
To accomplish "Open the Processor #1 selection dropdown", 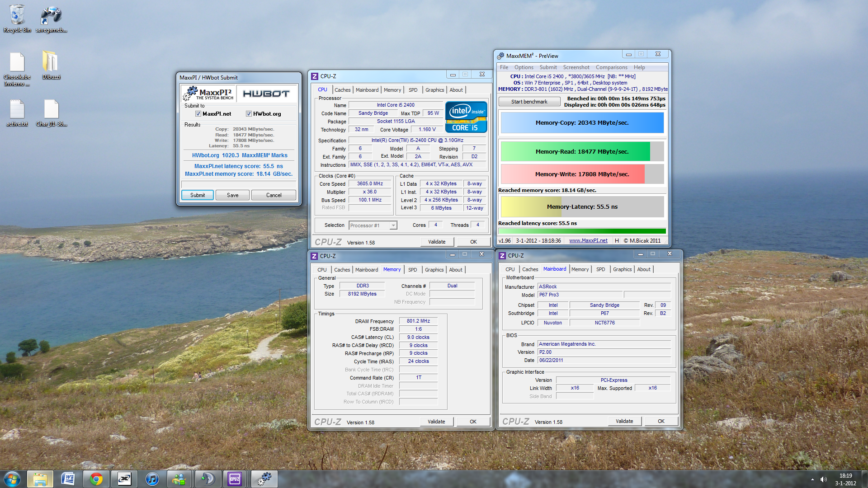I will (373, 225).
